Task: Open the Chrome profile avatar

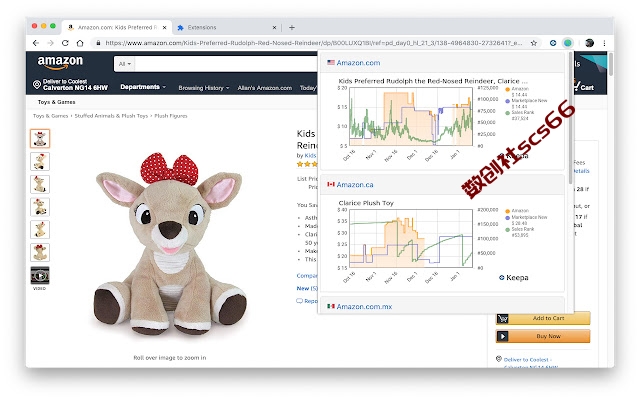Action: point(589,43)
